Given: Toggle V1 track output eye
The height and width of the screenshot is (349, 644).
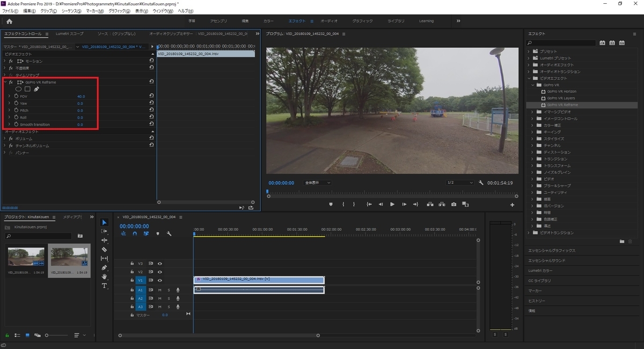Looking at the screenshot, I should 159,280.
